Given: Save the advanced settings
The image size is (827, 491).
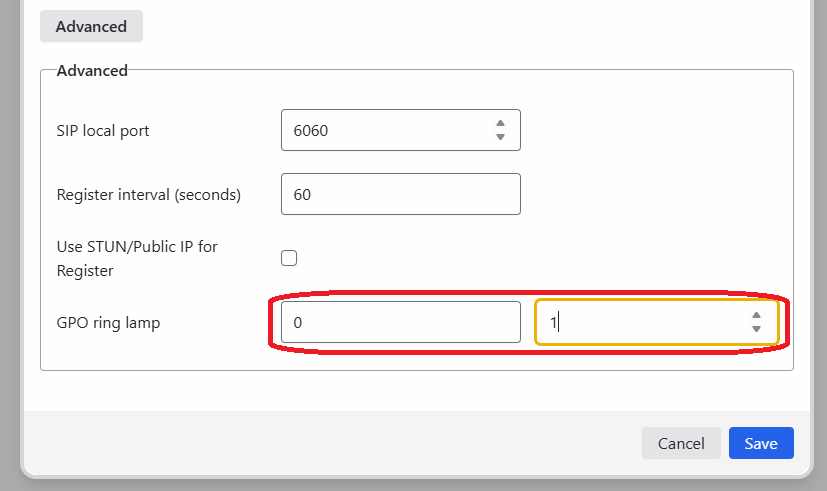Looking at the screenshot, I should [761, 443].
